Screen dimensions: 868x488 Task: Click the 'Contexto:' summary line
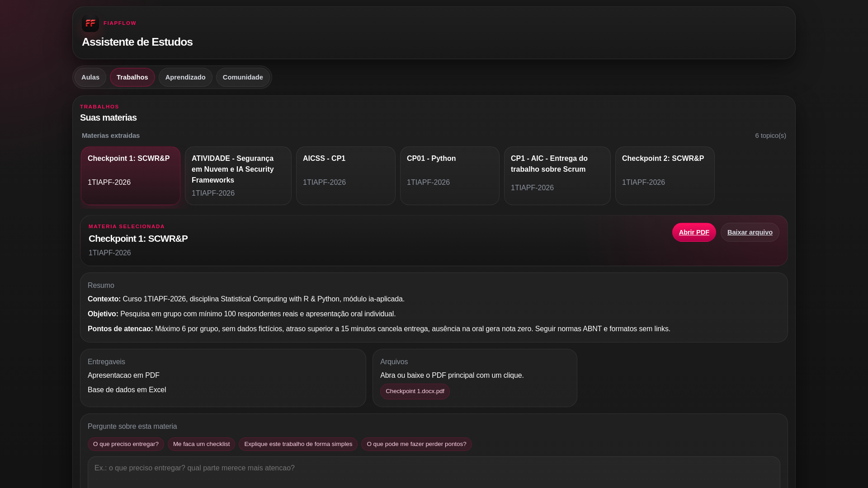coord(246,299)
